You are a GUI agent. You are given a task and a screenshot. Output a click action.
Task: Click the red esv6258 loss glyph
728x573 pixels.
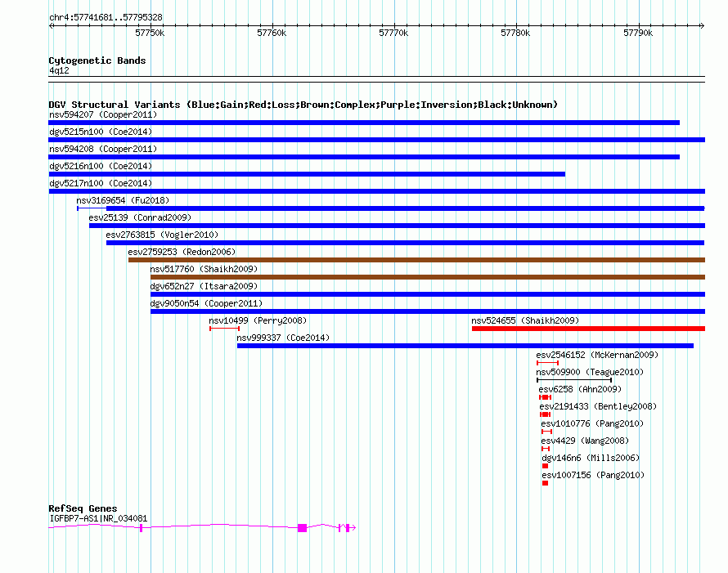545,397
